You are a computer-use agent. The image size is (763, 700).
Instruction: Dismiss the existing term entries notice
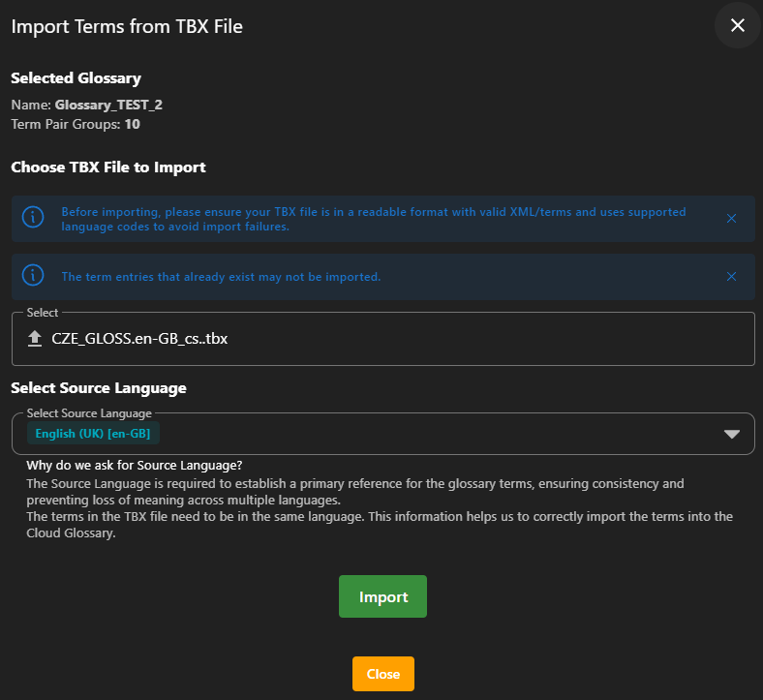pos(731,277)
